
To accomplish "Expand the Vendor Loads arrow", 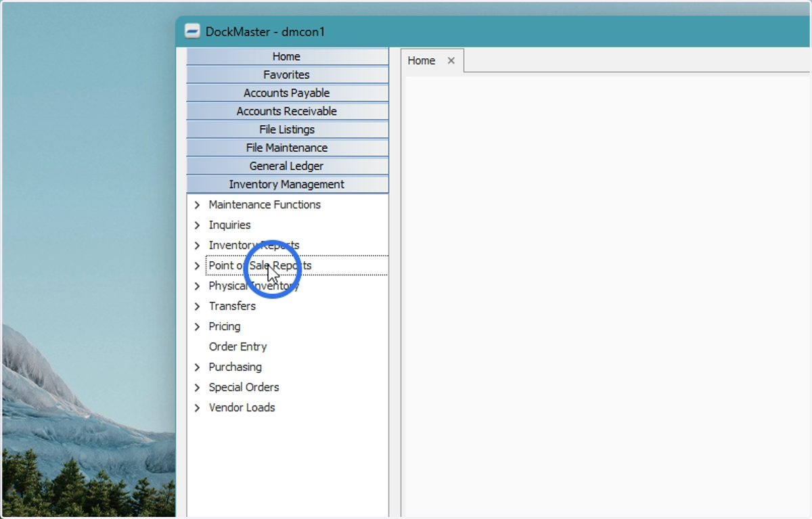I will [197, 408].
